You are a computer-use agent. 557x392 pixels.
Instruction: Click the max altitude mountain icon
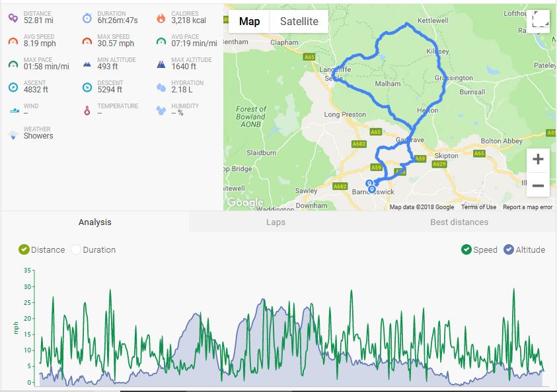pyautogui.click(x=161, y=64)
